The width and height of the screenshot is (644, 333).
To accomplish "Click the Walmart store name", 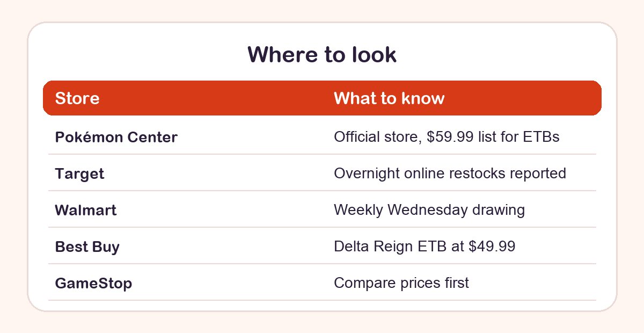I will [85, 210].
